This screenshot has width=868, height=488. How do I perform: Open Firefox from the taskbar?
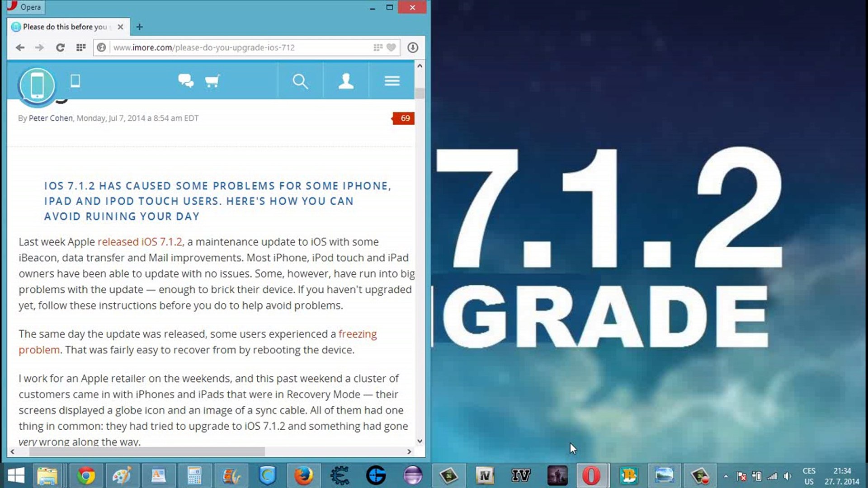303,476
